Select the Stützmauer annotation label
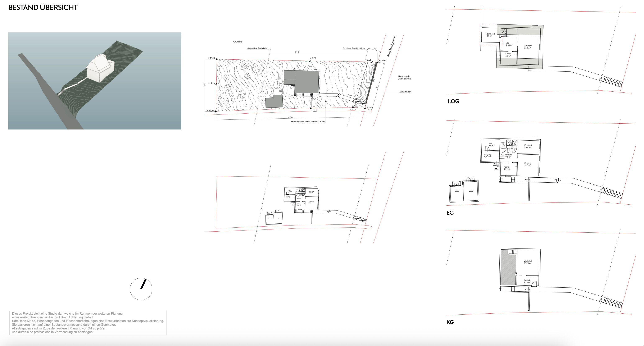644x346 pixels. pos(405,92)
